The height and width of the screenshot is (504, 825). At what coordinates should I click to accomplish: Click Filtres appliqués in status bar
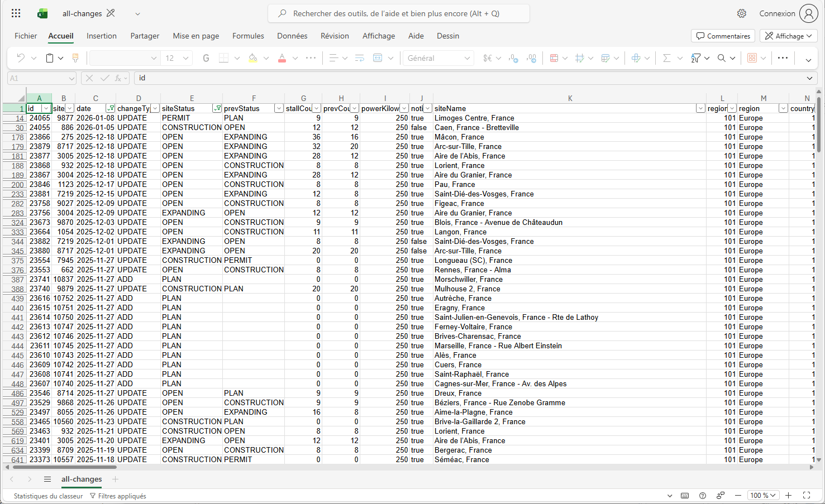(x=118, y=496)
